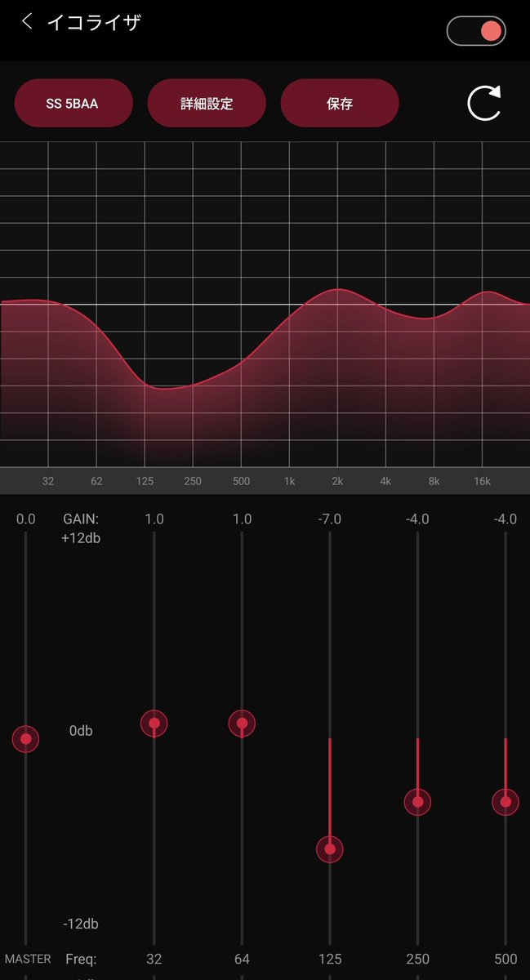Click the 16k label on the graph axis
Screen dimensions: 530x980
tap(482, 481)
